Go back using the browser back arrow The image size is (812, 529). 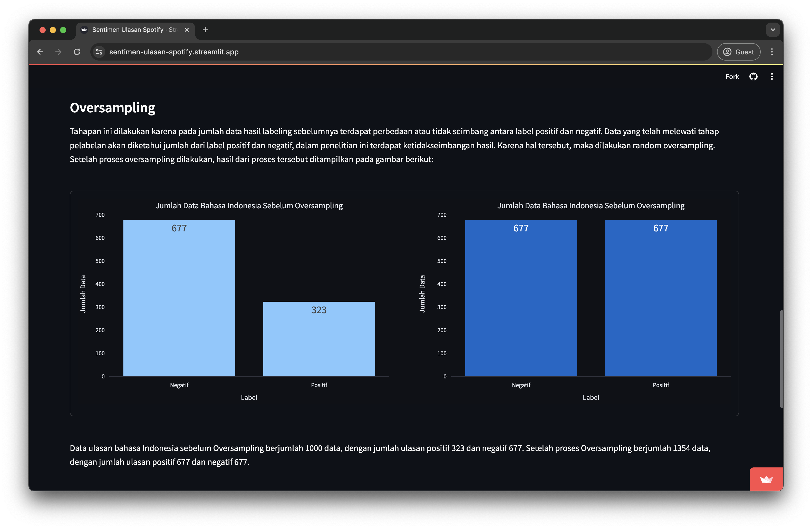(x=40, y=52)
